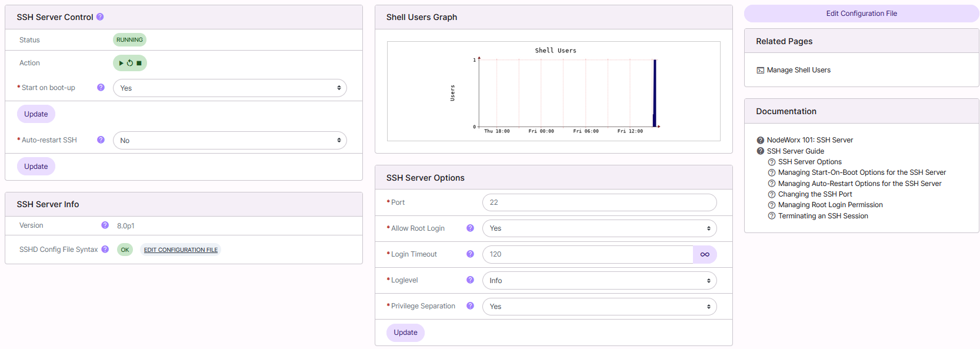Open the Loglevel dropdown

click(599, 280)
